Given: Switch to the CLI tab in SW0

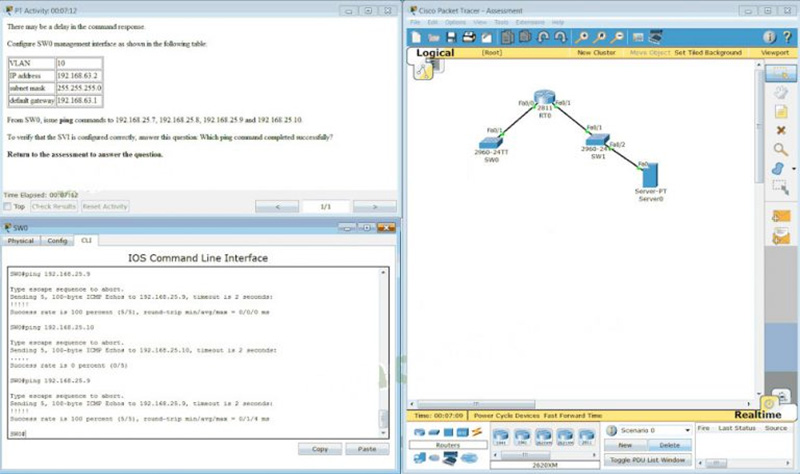Looking at the screenshot, I should point(86,240).
